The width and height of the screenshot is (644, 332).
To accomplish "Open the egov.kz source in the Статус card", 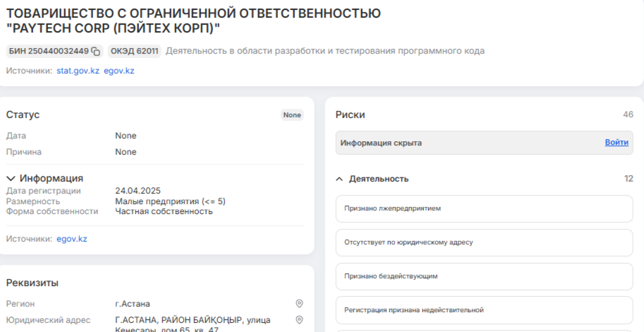I will (x=71, y=239).
